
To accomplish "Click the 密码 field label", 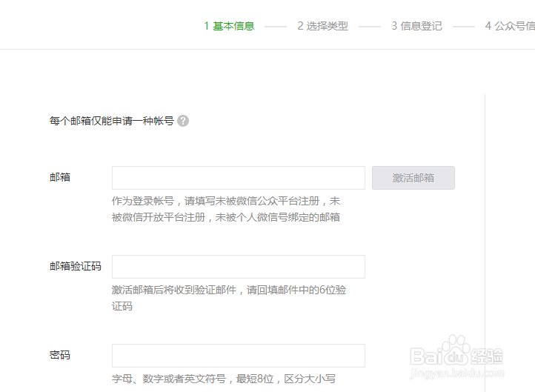I will click(60, 355).
